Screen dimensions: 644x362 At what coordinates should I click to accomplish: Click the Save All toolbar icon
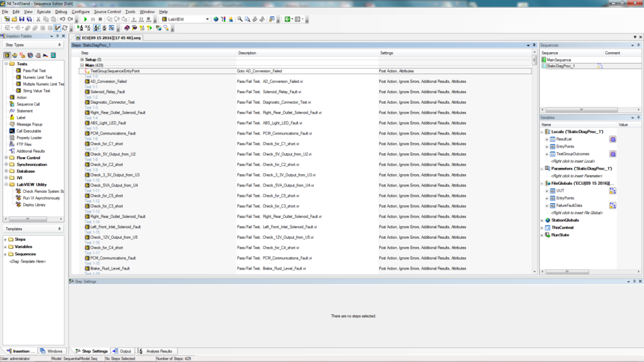tap(29, 19)
